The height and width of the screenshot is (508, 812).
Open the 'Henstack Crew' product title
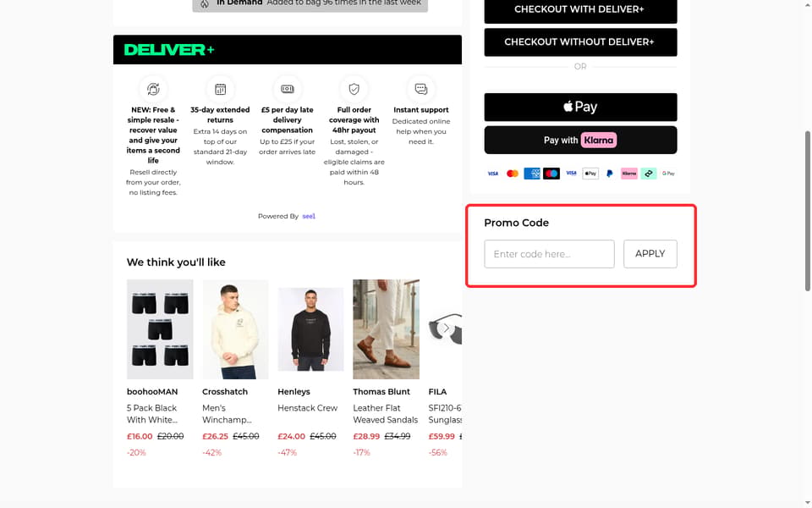coord(308,408)
